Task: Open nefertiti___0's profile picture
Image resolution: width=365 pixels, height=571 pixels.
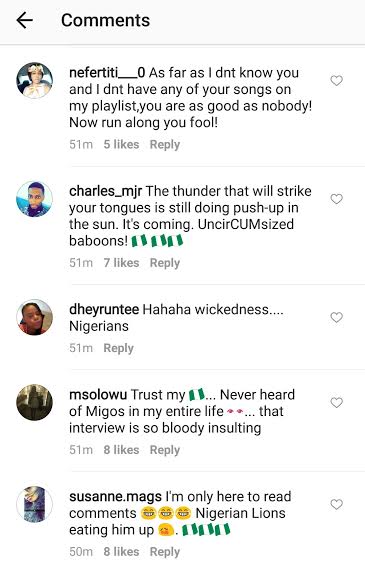Action: [x=35, y=80]
